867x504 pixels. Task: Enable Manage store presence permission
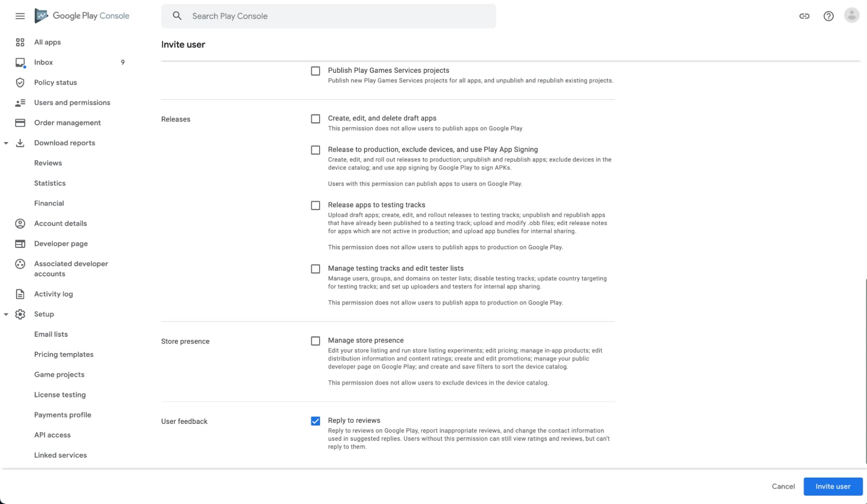click(x=315, y=341)
